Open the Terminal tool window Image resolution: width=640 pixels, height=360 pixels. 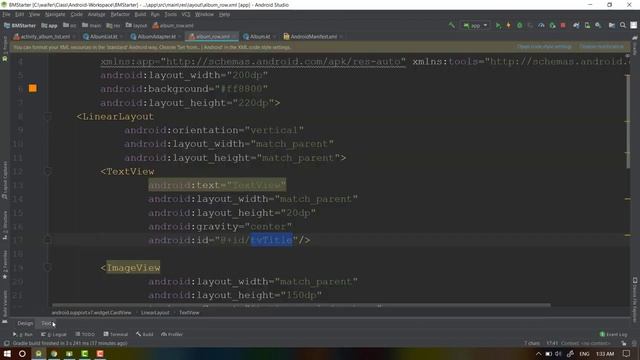tap(116, 334)
